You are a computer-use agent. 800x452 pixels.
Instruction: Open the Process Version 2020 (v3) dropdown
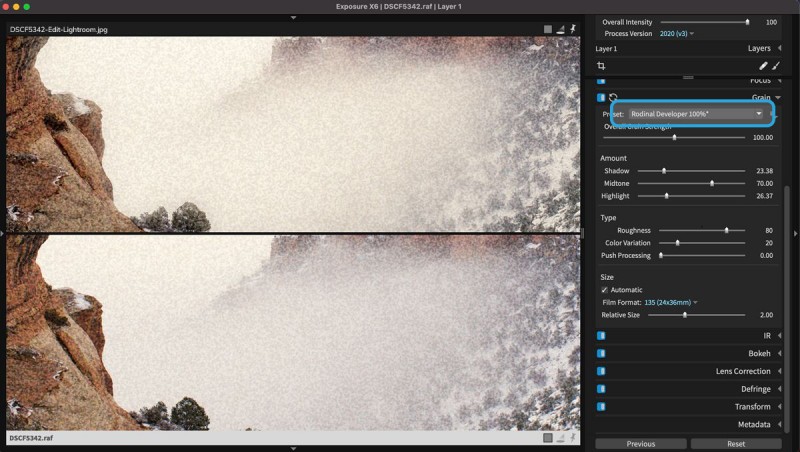pos(677,34)
